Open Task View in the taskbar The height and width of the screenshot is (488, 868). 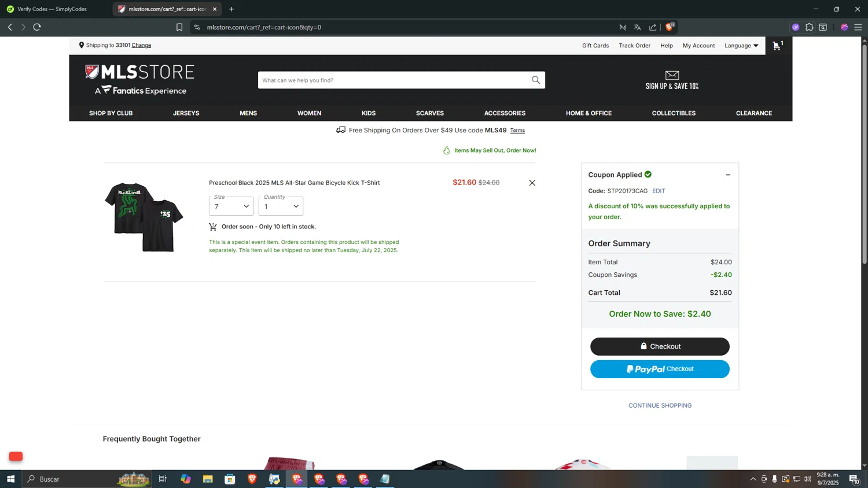163,479
